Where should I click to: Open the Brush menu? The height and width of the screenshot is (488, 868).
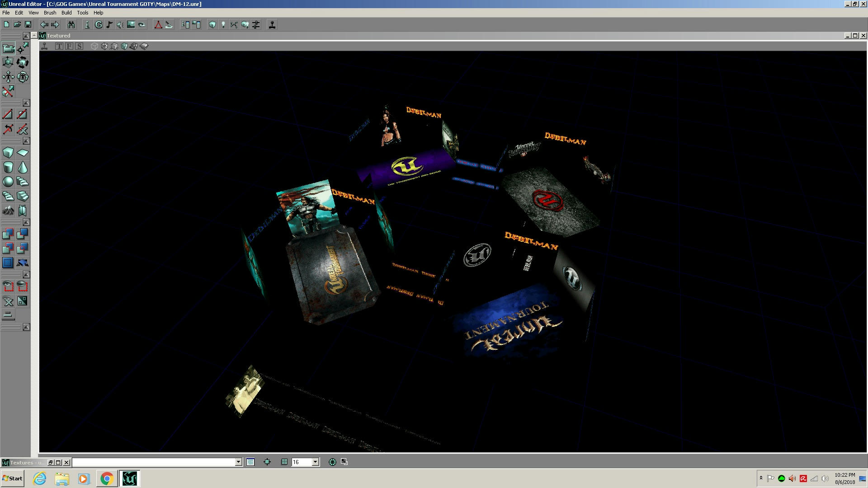coord(50,13)
